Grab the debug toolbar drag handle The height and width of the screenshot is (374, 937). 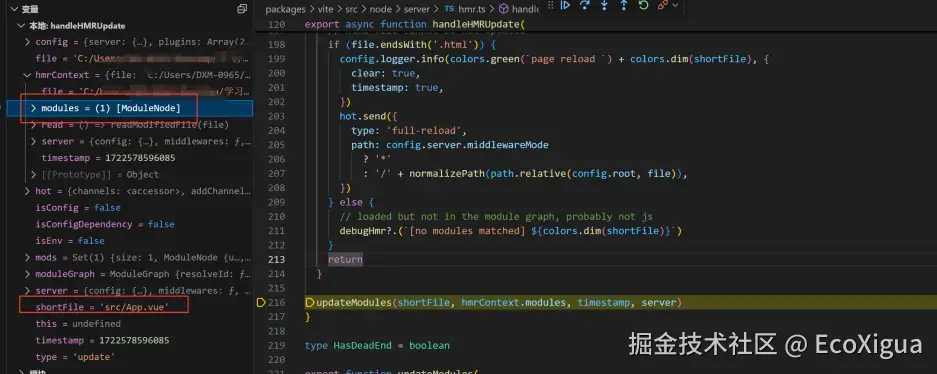(550, 5)
